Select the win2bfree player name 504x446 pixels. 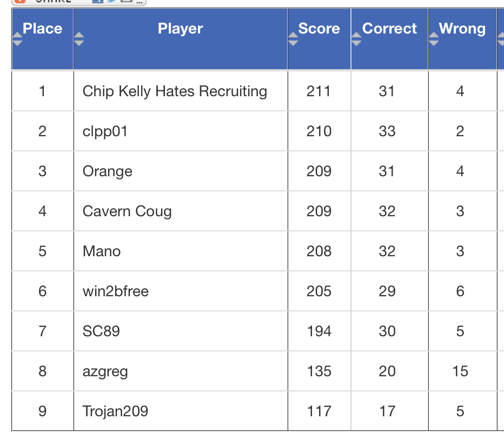(x=116, y=291)
